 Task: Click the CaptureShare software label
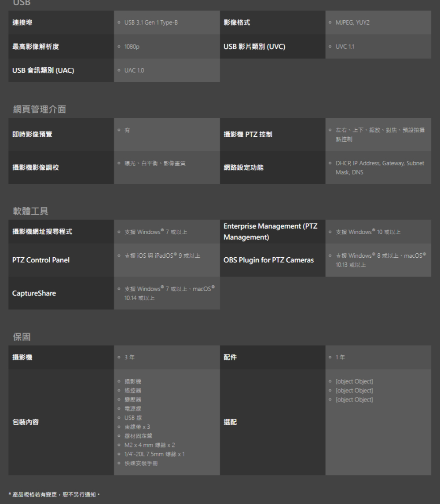pyautogui.click(x=34, y=293)
